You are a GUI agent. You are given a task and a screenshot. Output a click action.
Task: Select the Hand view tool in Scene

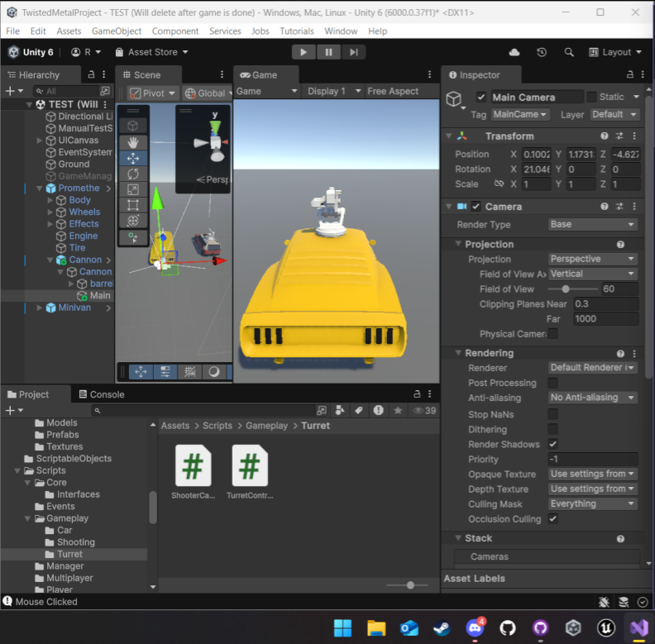click(x=133, y=142)
